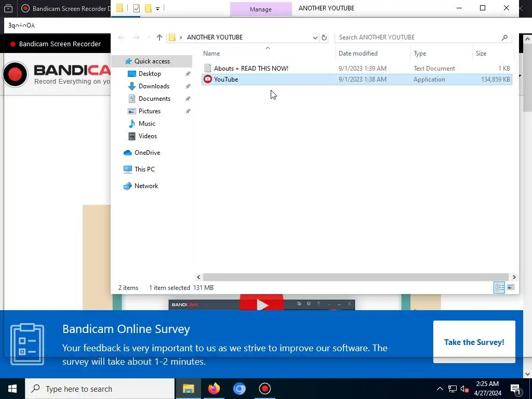The height and width of the screenshot is (399, 532).
Task: Click the OneDrive cloud icon
Action: click(x=128, y=153)
